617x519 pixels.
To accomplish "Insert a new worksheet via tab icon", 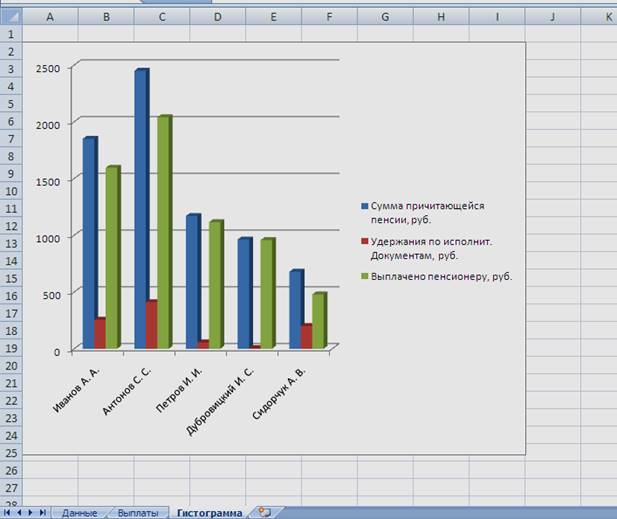I will click(x=264, y=512).
